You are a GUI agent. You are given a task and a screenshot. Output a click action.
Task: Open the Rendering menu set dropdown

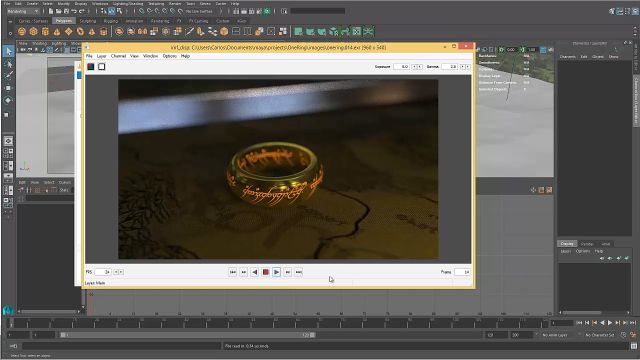coord(23,11)
